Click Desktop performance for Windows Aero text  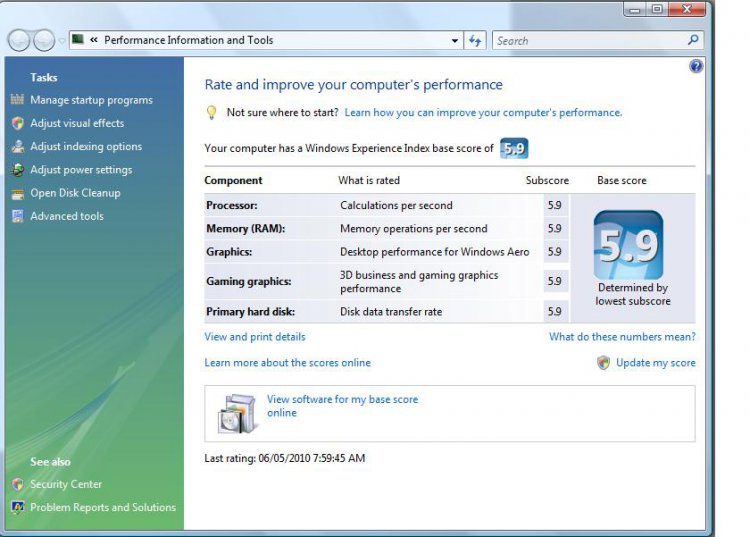(x=435, y=252)
